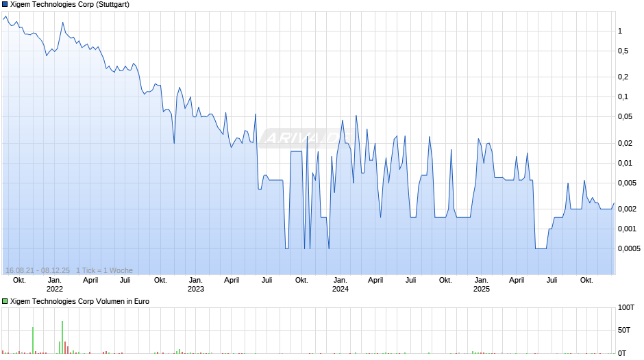Click the price axis label '0,02'

[x=625, y=143]
